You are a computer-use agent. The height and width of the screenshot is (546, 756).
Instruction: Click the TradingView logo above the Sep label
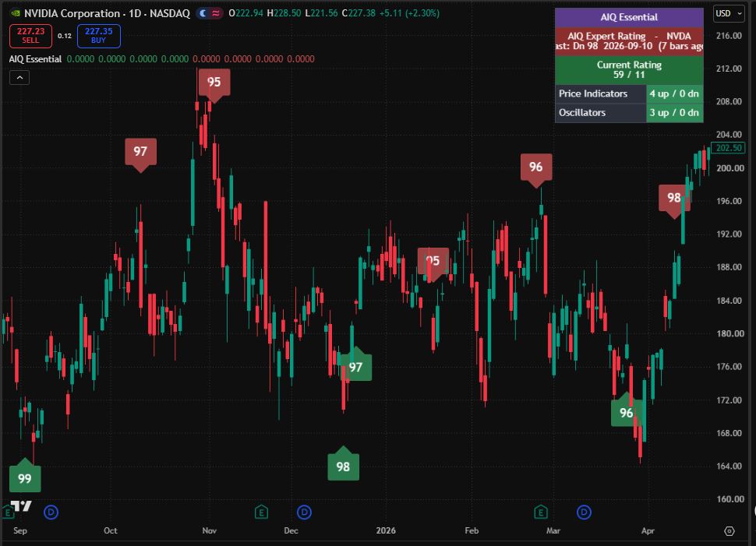21,506
